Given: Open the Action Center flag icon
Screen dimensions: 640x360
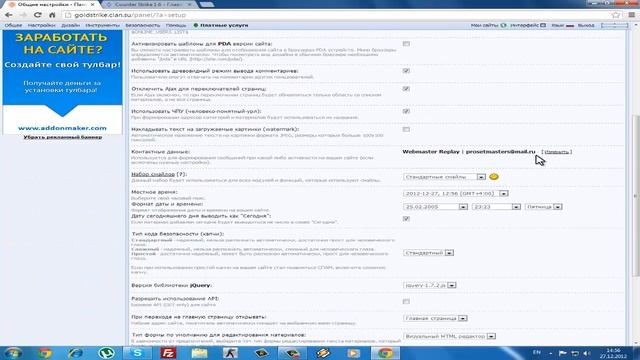Looking at the screenshot, I should 562,353.
